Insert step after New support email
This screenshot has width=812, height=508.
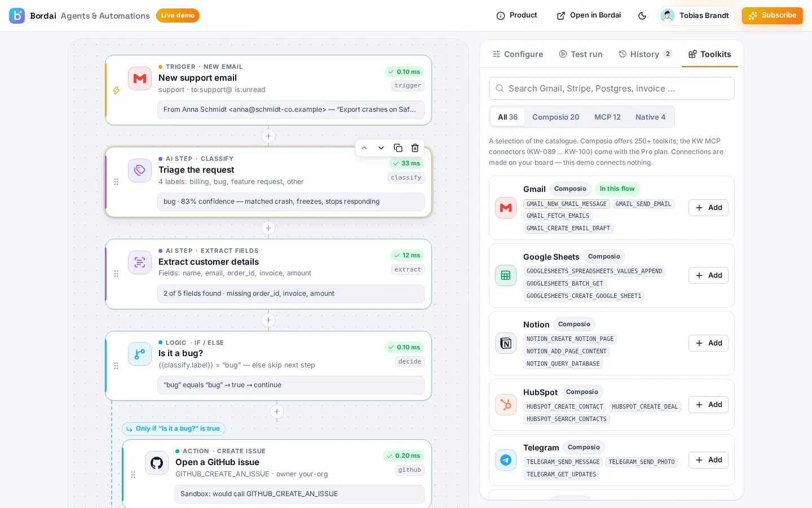coord(268,136)
